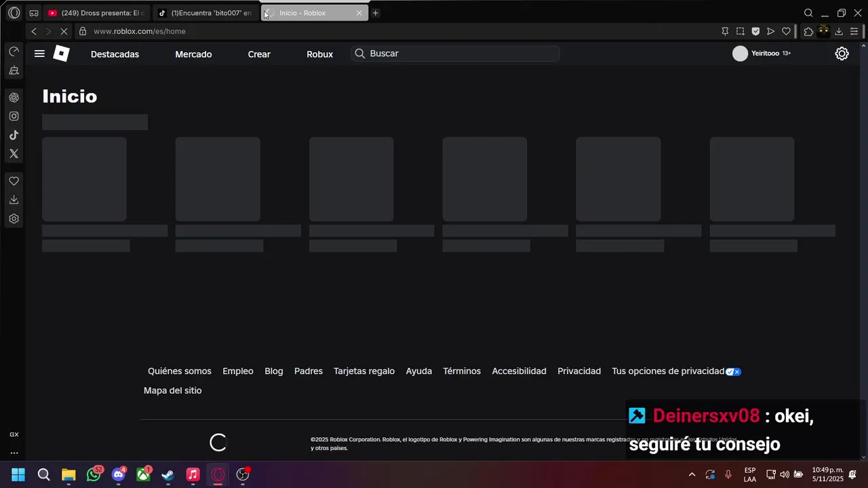Open X (Twitter) in the sidebar
Image resolution: width=868 pixels, height=488 pixels.
(x=14, y=154)
